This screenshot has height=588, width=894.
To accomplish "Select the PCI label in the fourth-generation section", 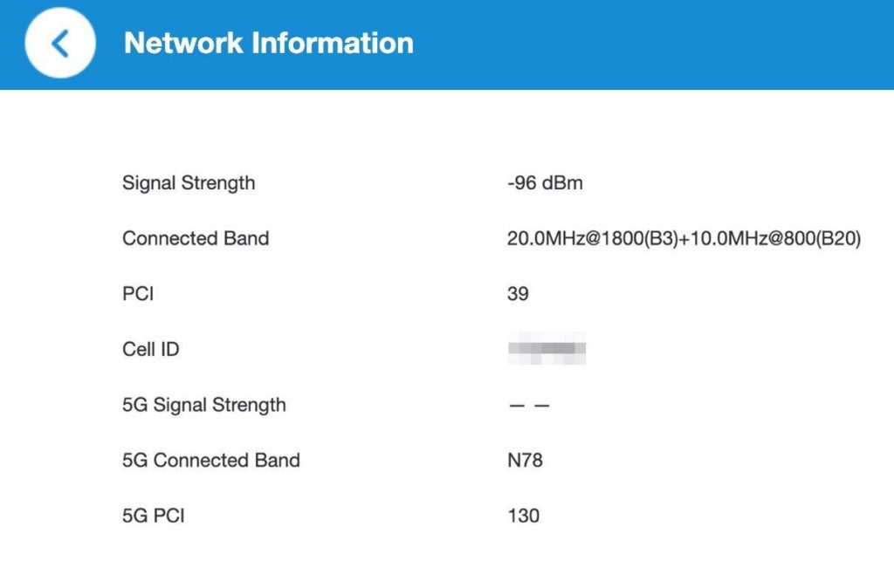I will 138,294.
